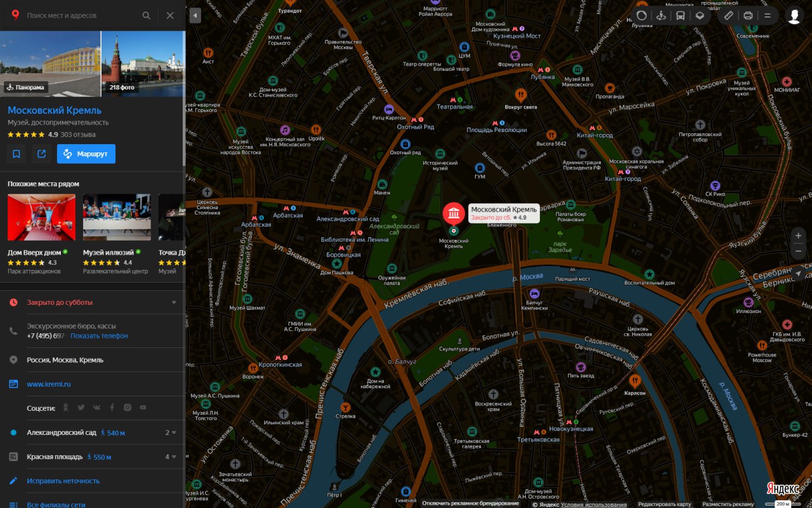Open the main menu hamburger icon
The image size is (812, 508).
[x=768, y=15]
